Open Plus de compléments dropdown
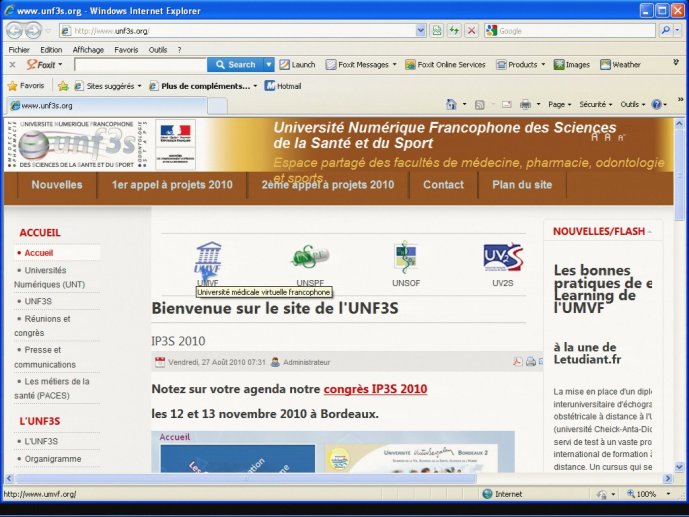This screenshot has width=689, height=517. 203,86
